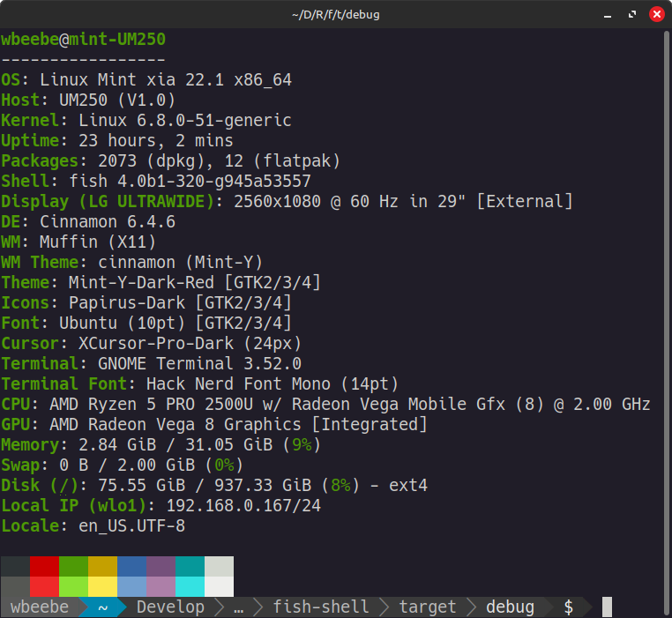Click the dark purple color block
The width and height of the screenshot is (672, 618).
tap(161, 566)
